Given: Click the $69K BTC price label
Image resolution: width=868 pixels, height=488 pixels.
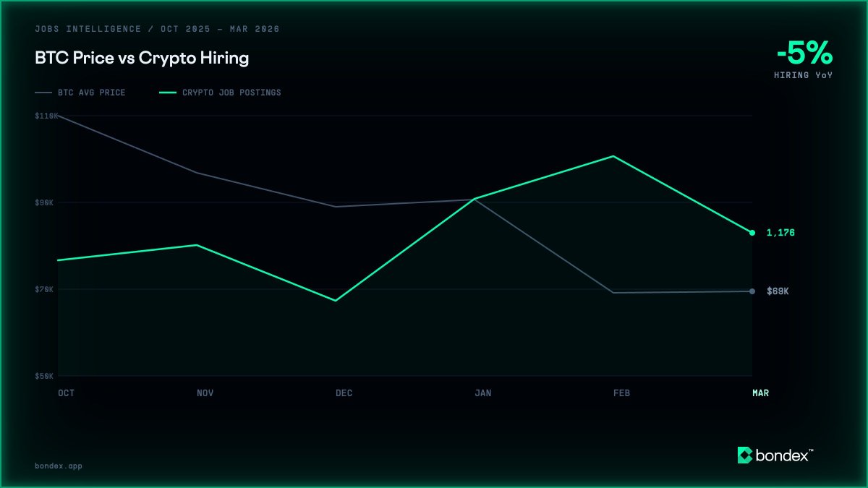Looking at the screenshot, I should (x=778, y=291).
